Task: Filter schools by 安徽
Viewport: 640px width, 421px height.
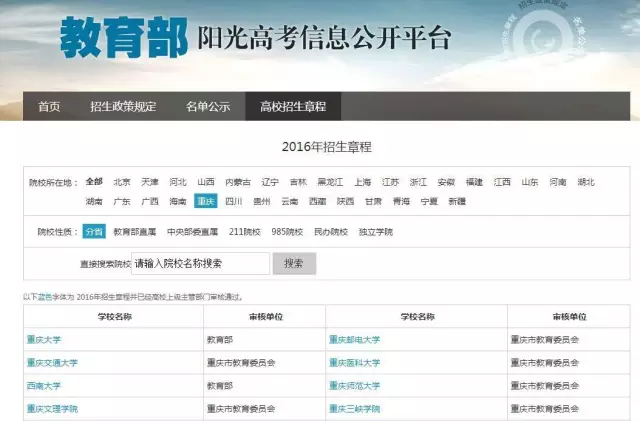Action: click(x=446, y=182)
